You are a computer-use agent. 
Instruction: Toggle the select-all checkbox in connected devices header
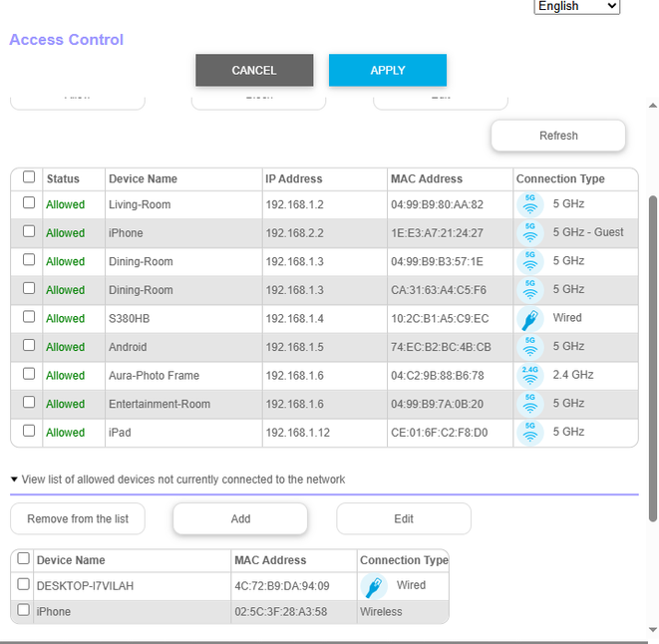(x=29, y=177)
